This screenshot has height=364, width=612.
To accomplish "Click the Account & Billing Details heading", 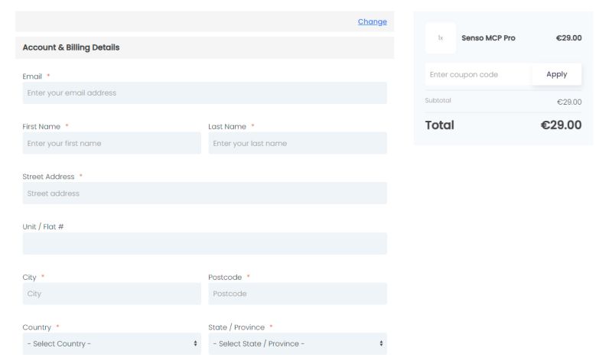I will point(71,47).
